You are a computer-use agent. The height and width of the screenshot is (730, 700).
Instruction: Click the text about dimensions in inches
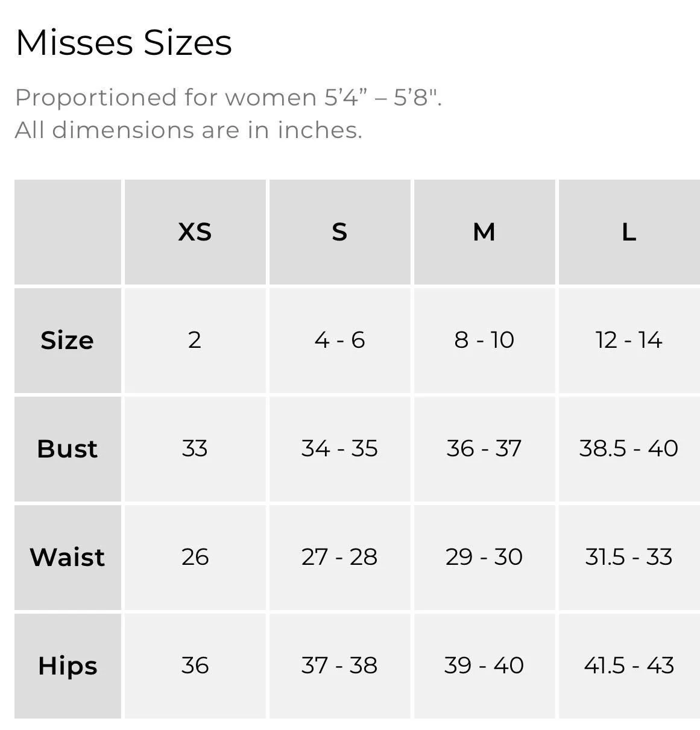189,130
